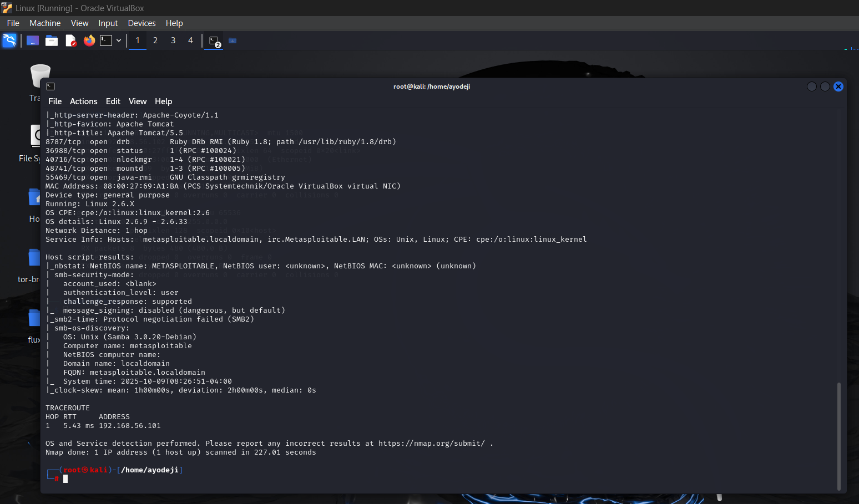Click the 'TRACEROUTE' heading text
This screenshot has width=859, height=504.
click(x=68, y=408)
